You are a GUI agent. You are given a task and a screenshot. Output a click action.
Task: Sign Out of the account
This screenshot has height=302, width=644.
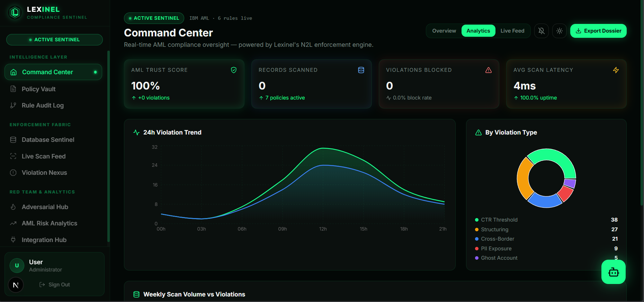(x=55, y=285)
